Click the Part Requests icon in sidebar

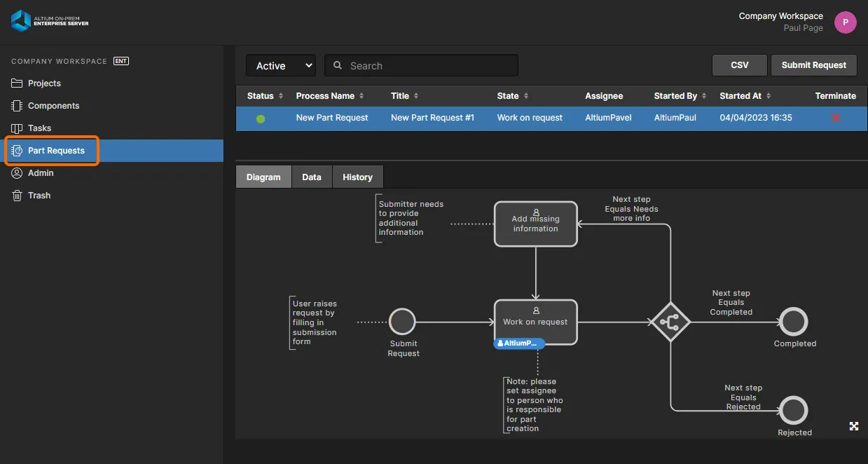18,151
